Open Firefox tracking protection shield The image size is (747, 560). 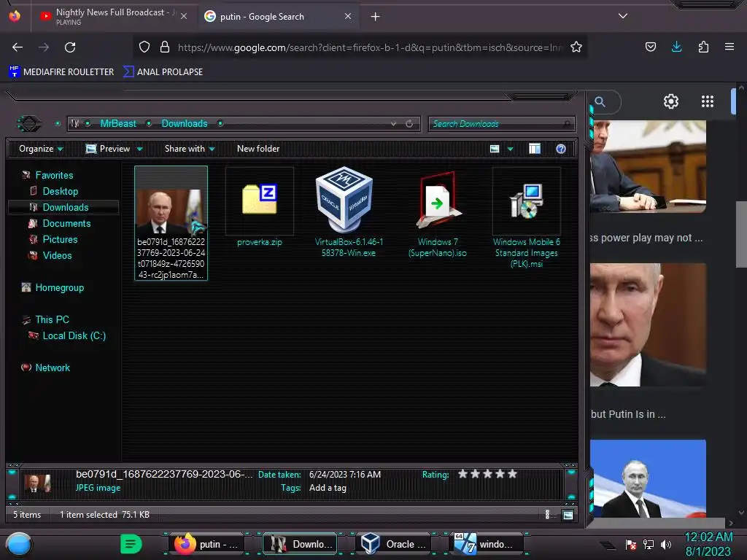coord(144,47)
